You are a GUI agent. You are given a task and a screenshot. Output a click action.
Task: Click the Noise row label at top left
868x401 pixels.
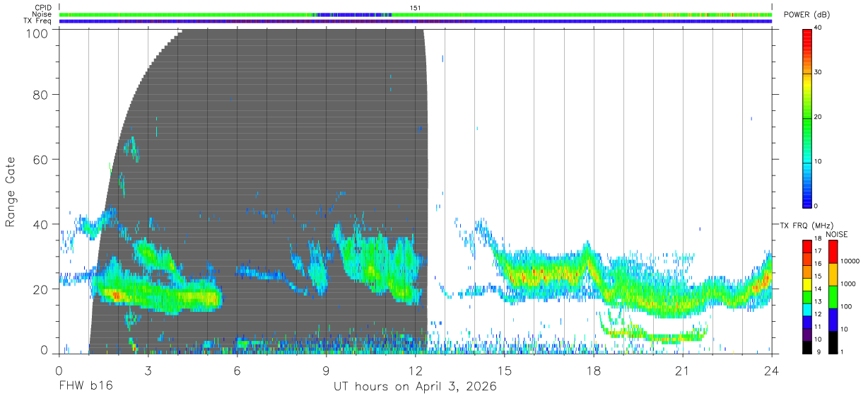point(43,14)
